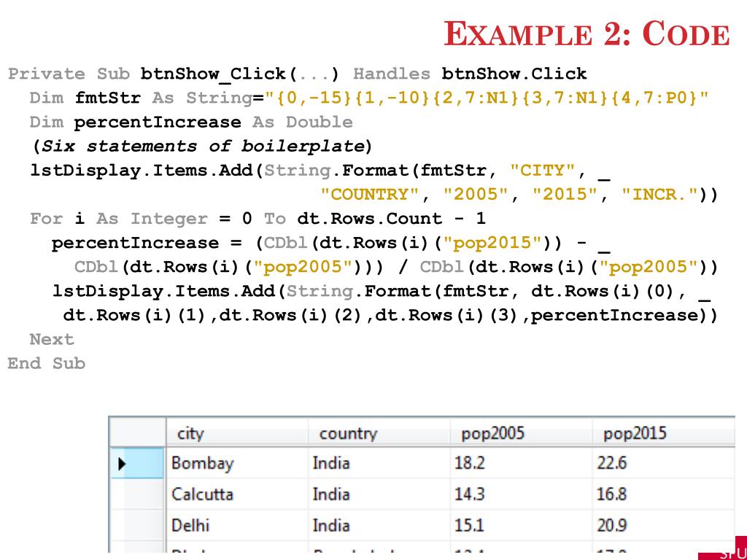
Task: Click the 'For i As Integer' loop line
Action: click(x=258, y=219)
